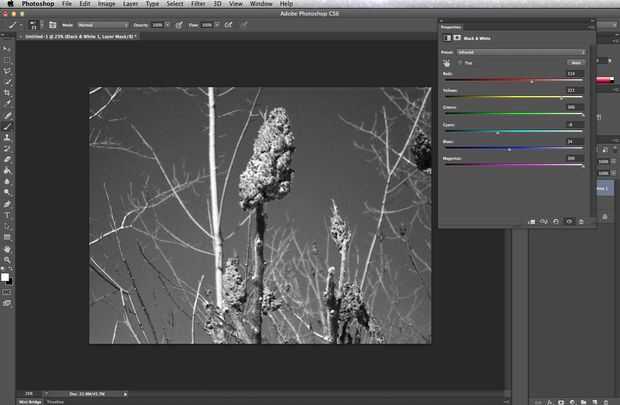Select the Lasso tool
The width and height of the screenshot is (620, 405).
7,71
